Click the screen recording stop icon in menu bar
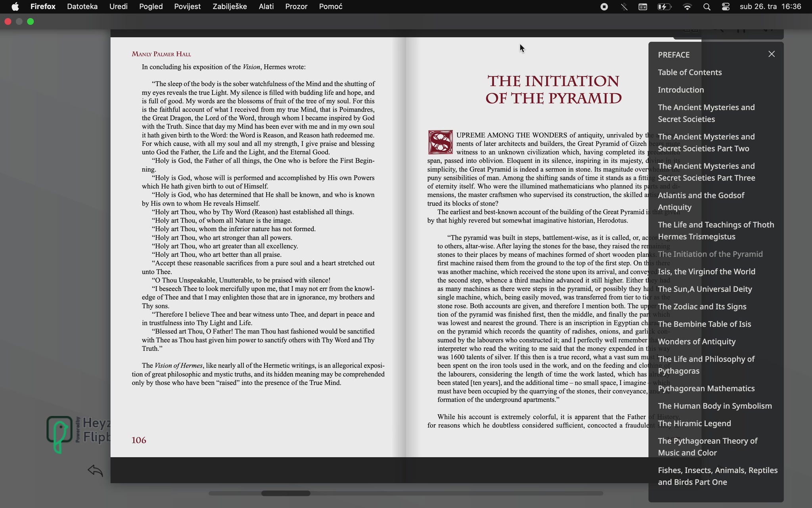Image resolution: width=812 pixels, height=508 pixels. coord(604,7)
